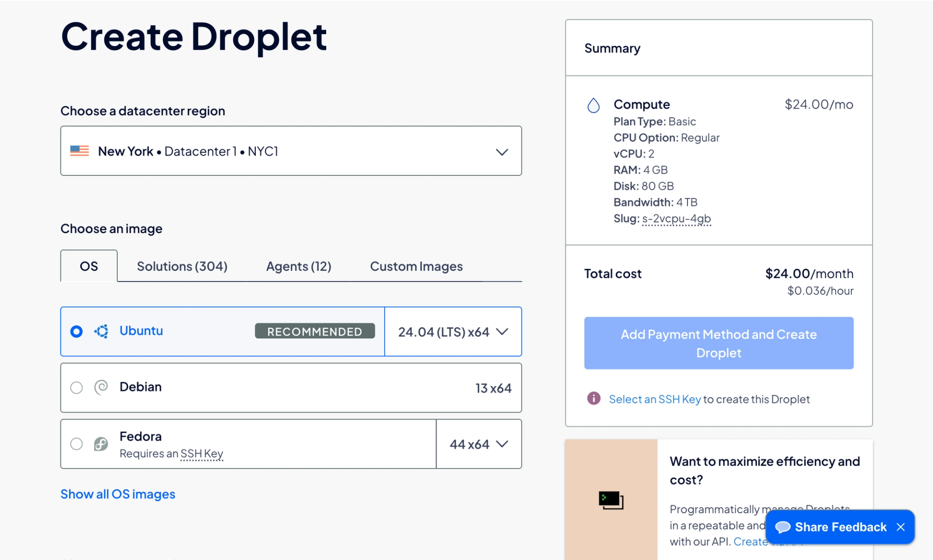Click the Fedora logo icon
Viewport: 933px width, 560px height.
[x=101, y=443]
